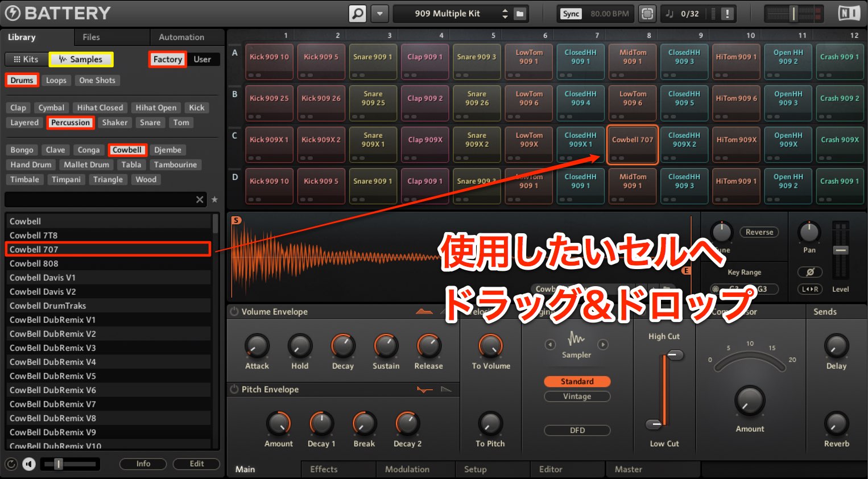Select Cowbell 707 in results list

pyautogui.click(x=108, y=249)
